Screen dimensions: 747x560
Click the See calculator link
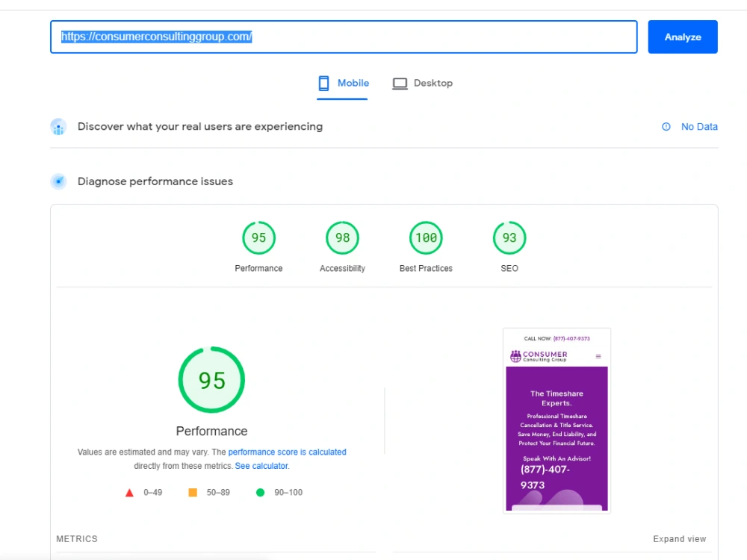coord(262,465)
